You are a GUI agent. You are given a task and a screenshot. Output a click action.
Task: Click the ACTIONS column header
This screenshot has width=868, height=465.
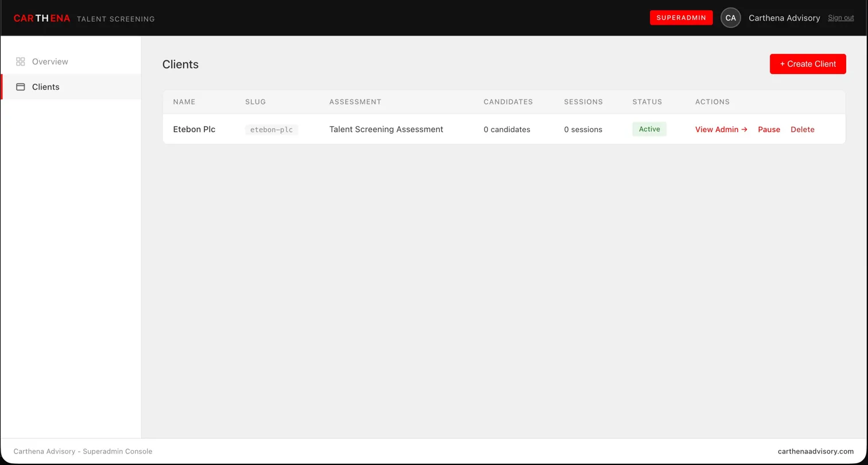click(x=712, y=102)
